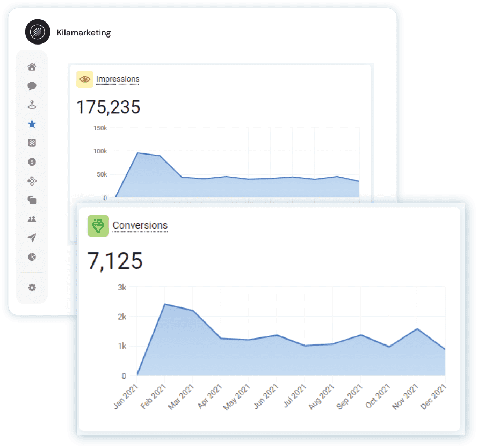
Task: Select the blue star icon in sidebar
Action: [x=32, y=124]
